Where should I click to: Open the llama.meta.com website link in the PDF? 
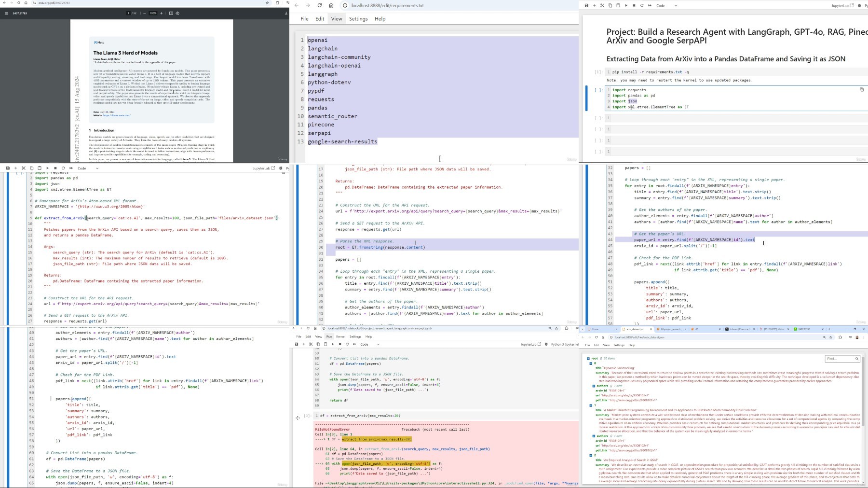pos(117,115)
